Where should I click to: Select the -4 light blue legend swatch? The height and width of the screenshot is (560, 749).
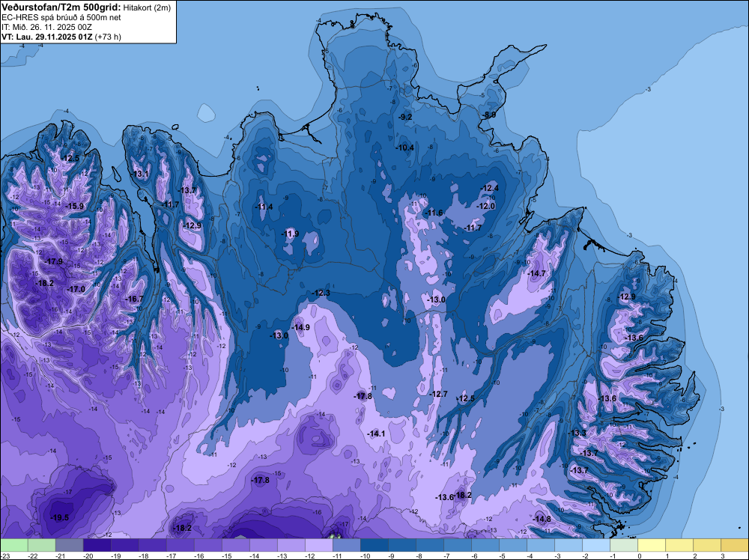[541, 545]
